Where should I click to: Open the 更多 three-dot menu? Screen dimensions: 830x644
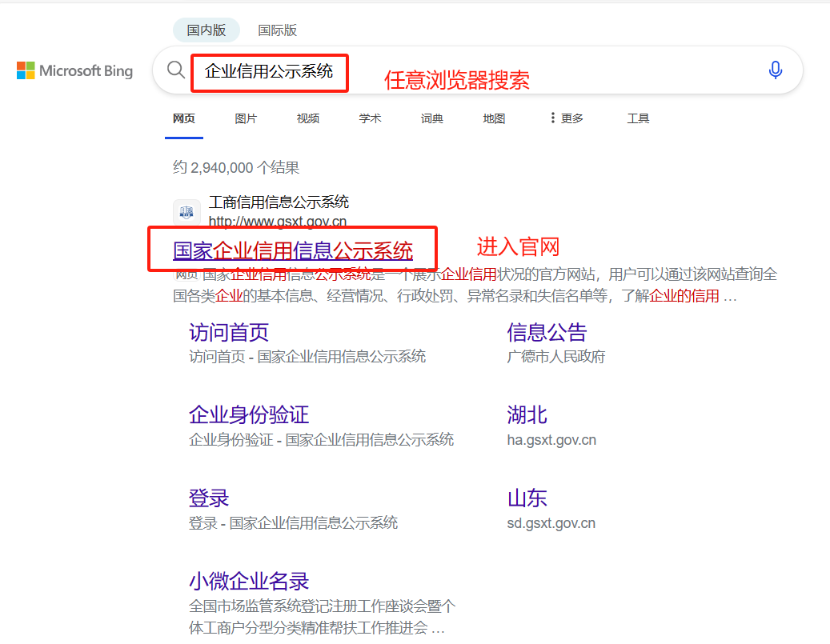click(567, 118)
